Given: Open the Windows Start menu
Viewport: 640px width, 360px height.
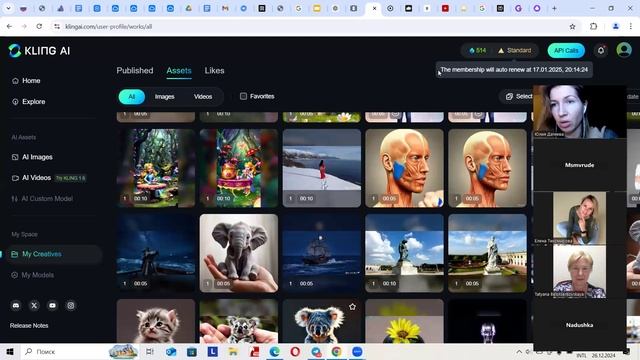Looking at the screenshot, I should (10, 351).
